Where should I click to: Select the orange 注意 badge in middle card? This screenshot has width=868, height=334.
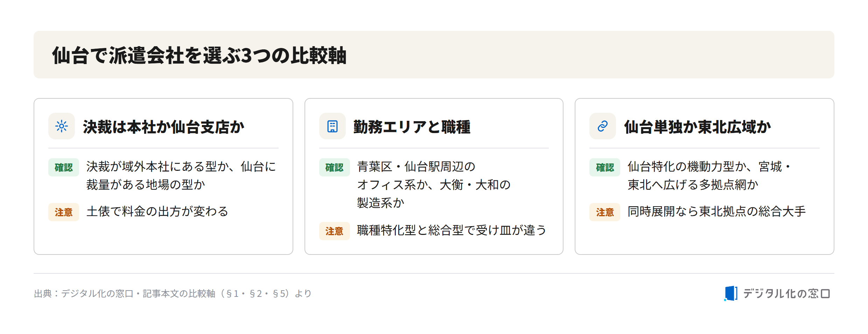pyautogui.click(x=334, y=231)
